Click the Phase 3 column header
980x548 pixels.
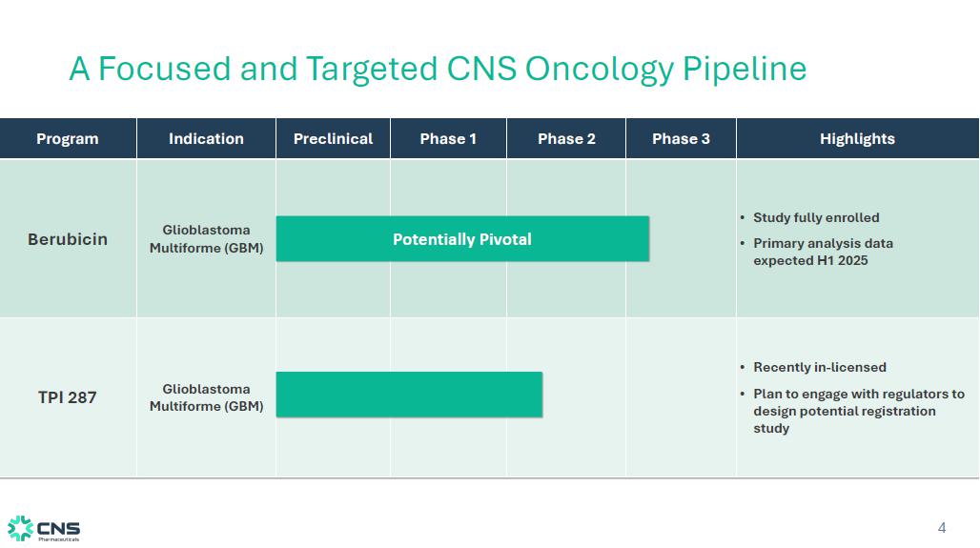point(681,139)
